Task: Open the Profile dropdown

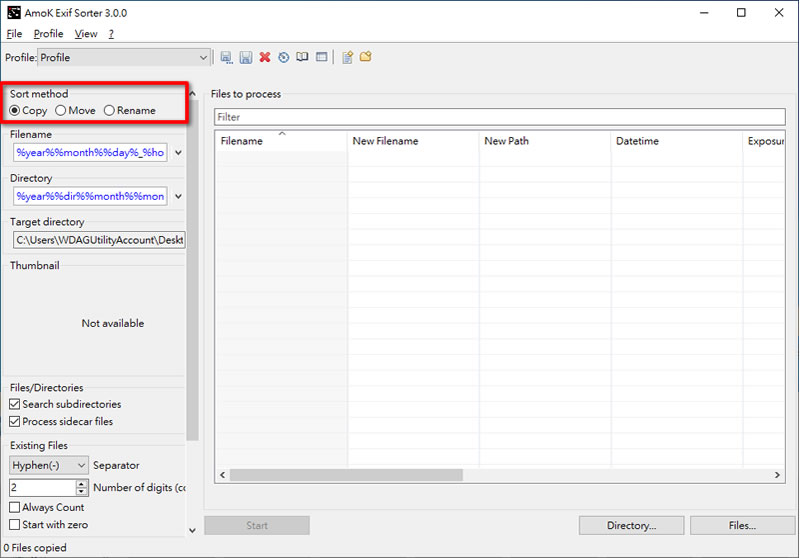Action: point(124,58)
